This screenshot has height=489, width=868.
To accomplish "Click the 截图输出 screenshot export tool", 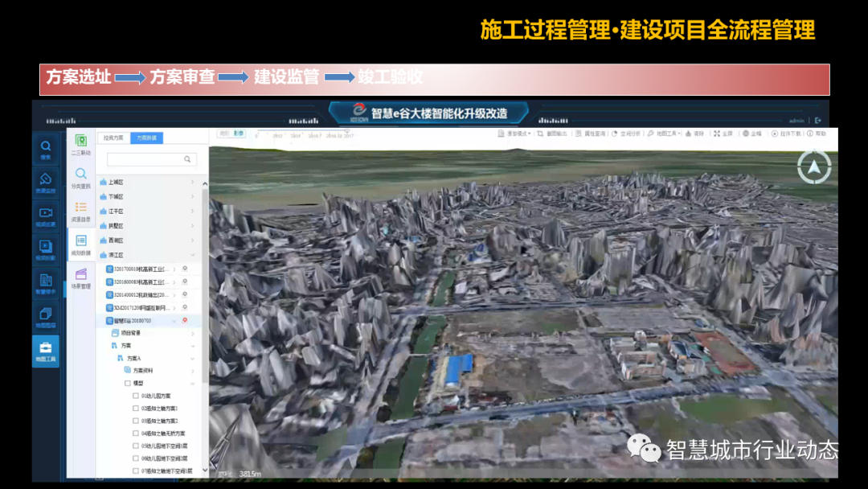I will [x=552, y=134].
